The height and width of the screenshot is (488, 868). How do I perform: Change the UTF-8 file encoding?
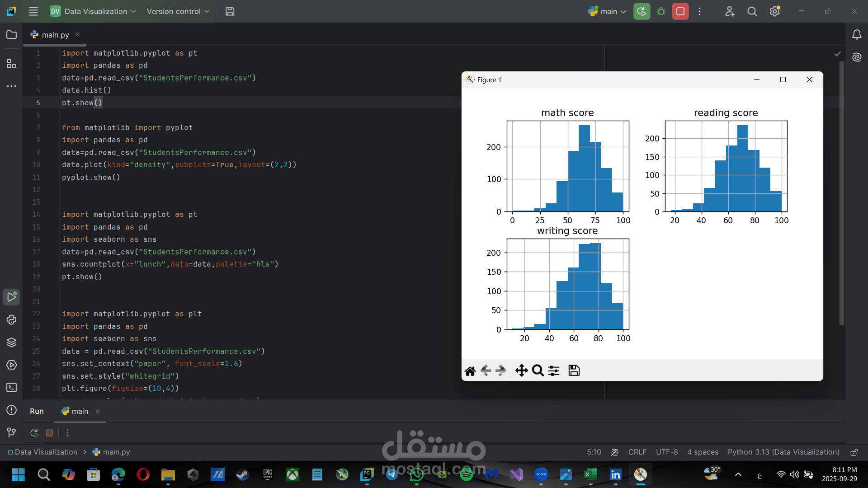coord(666,452)
